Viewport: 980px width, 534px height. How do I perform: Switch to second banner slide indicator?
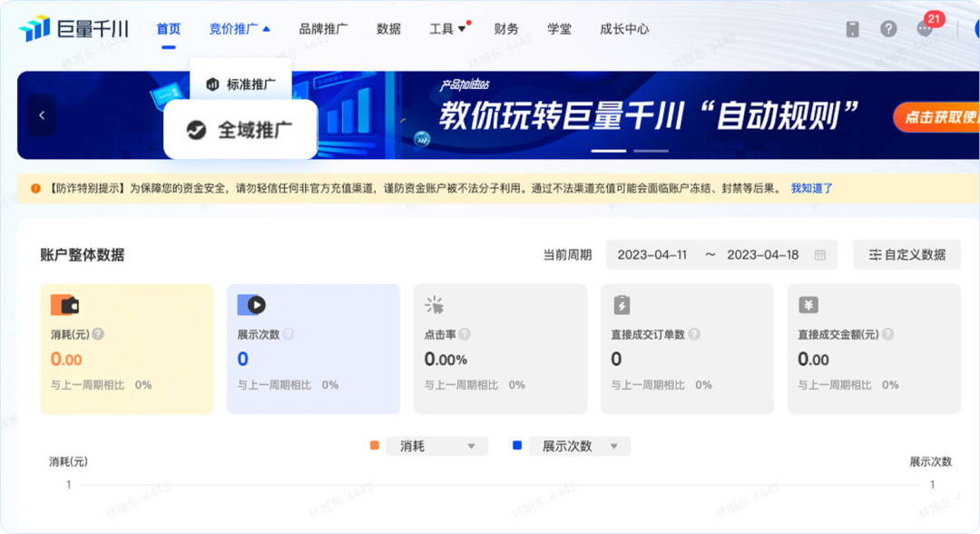coord(651,151)
